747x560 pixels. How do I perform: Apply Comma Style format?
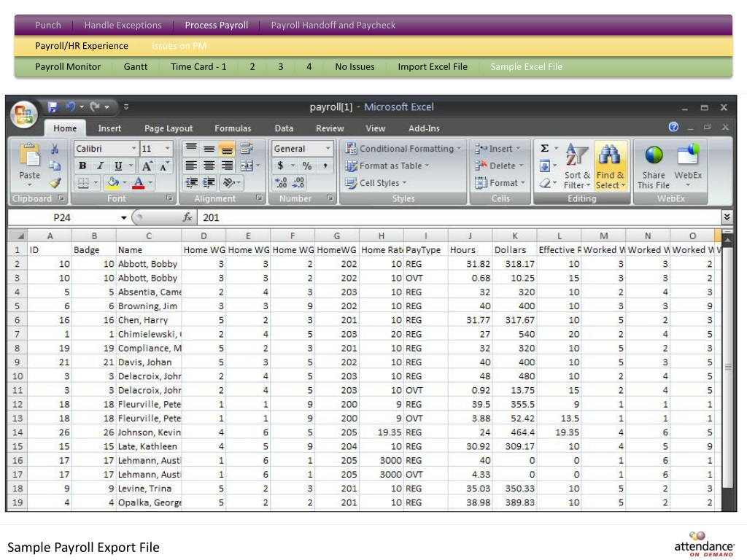[325, 166]
